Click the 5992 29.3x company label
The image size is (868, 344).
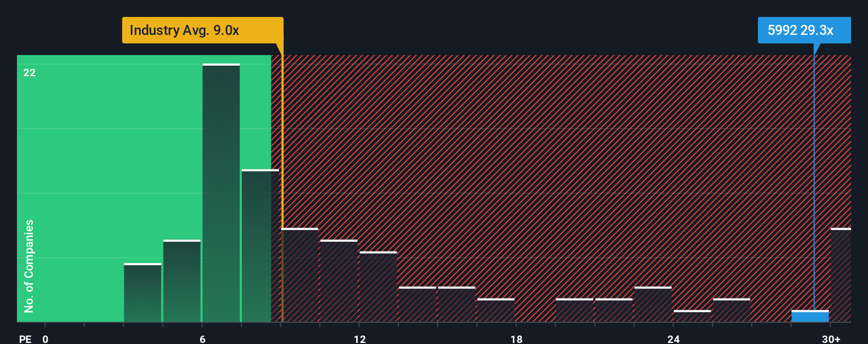point(804,30)
